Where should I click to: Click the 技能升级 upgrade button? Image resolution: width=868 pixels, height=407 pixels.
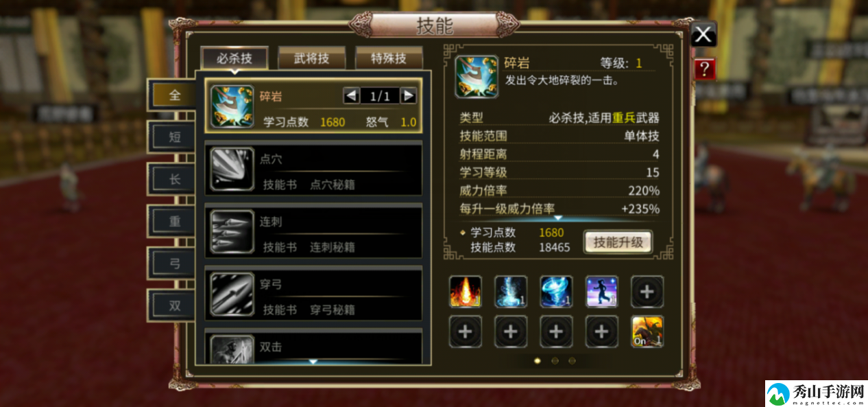pyautogui.click(x=618, y=242)
